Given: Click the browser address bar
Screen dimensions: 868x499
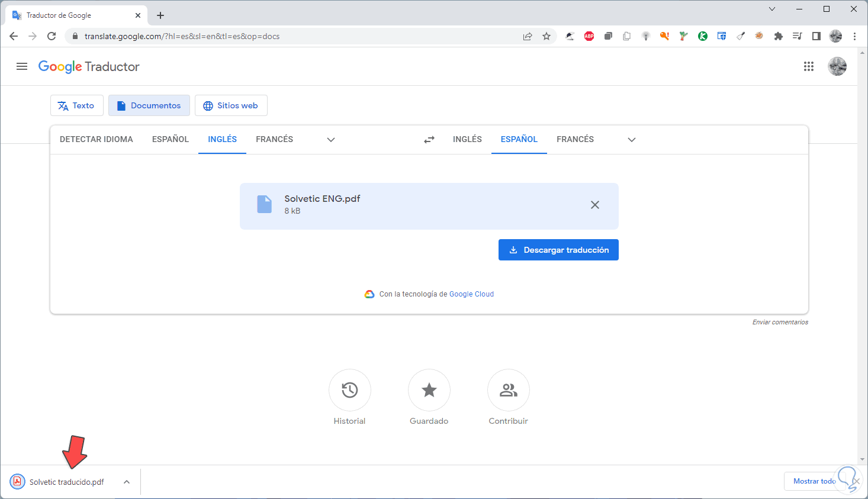Looking at the screenshot, I should click(x=296, y=36).
